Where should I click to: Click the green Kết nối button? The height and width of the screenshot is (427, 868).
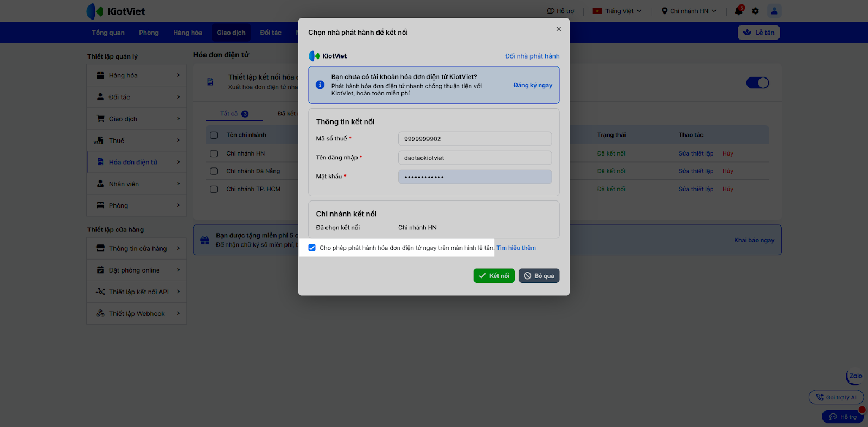pyautogui.click(x=494, y=276)
